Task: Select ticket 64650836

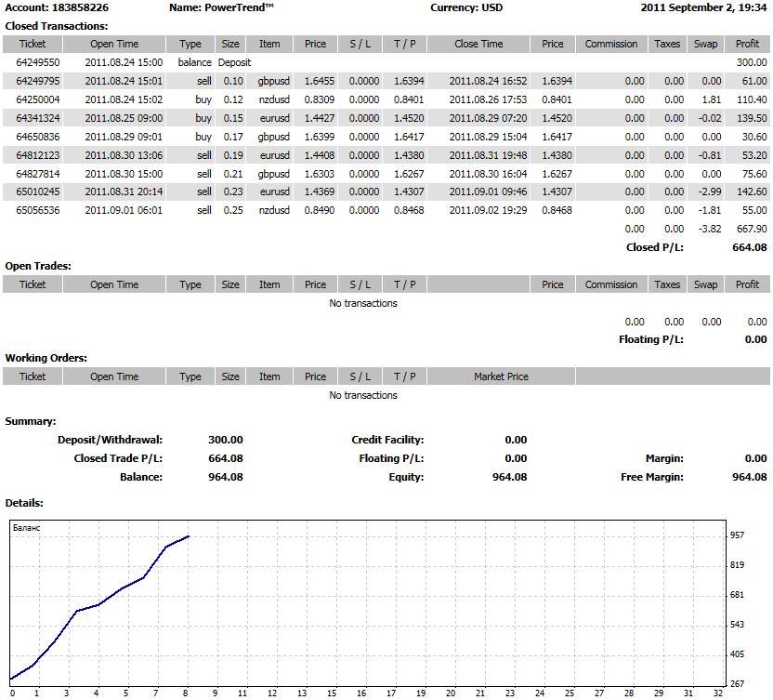Action: (x=38, y=137)
